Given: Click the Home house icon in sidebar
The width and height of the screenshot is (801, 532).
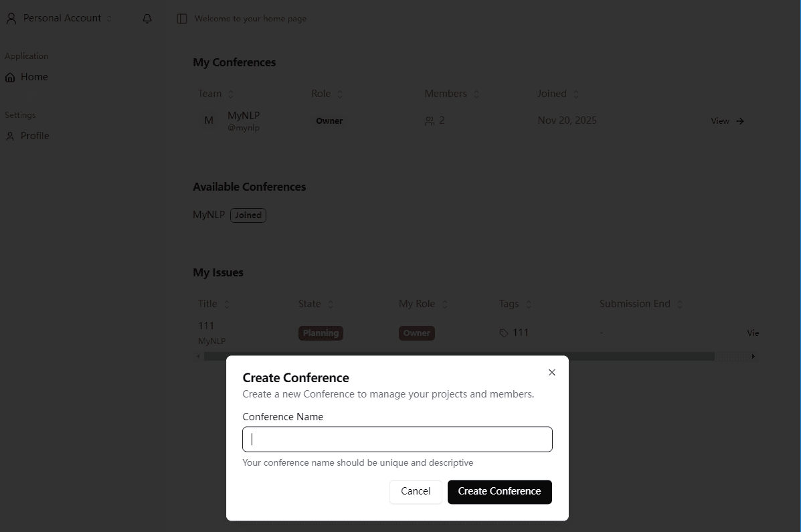Looking at the screenshot, I should click(9, 77).
